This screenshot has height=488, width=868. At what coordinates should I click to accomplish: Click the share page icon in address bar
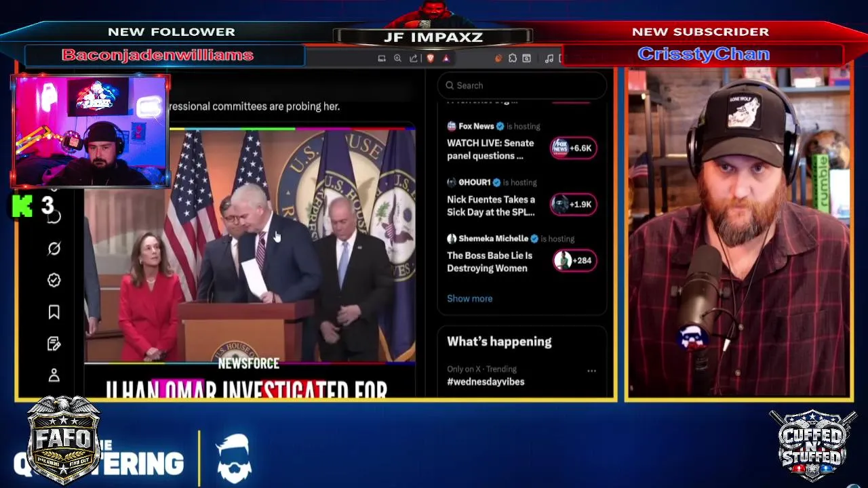coord(414,58)
